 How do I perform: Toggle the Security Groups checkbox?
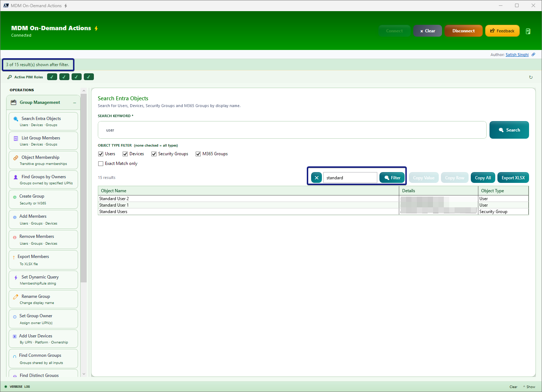[154, 154]
